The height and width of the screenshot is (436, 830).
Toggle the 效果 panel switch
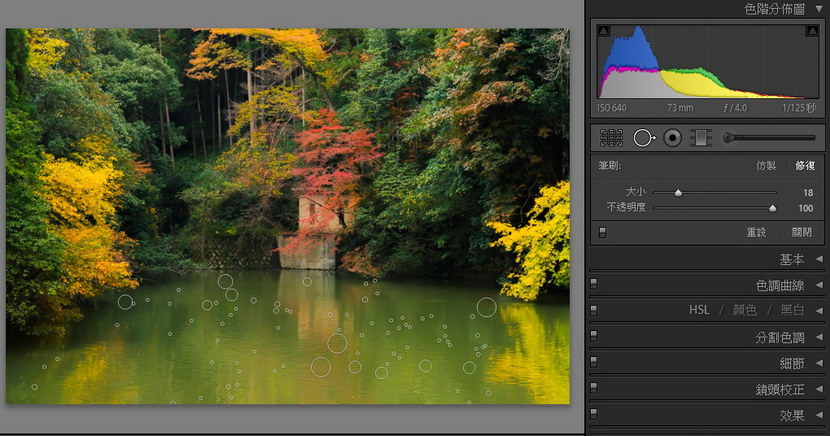(x=594, y=414)
